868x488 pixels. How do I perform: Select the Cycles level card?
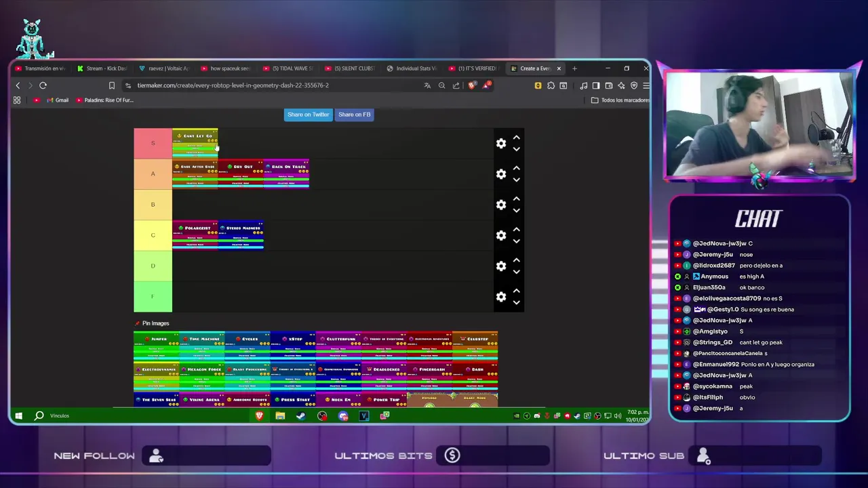tap(248, 346)
